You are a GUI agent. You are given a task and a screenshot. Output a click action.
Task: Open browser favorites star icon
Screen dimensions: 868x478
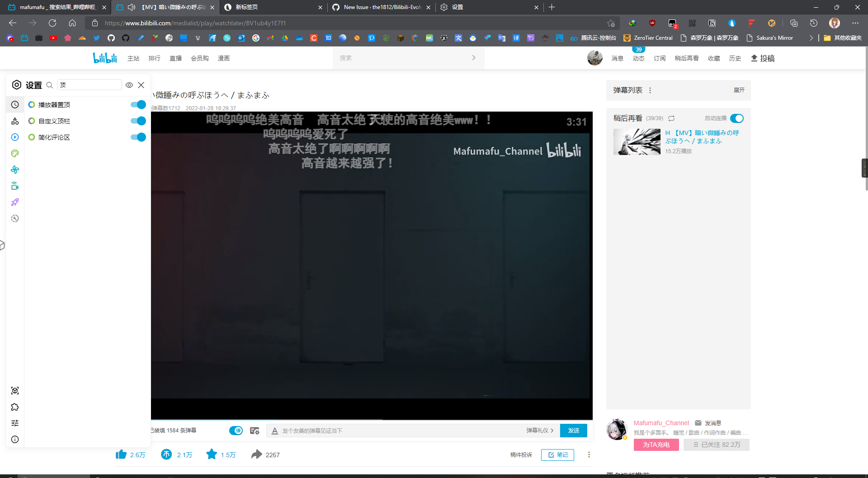point(611,23)
